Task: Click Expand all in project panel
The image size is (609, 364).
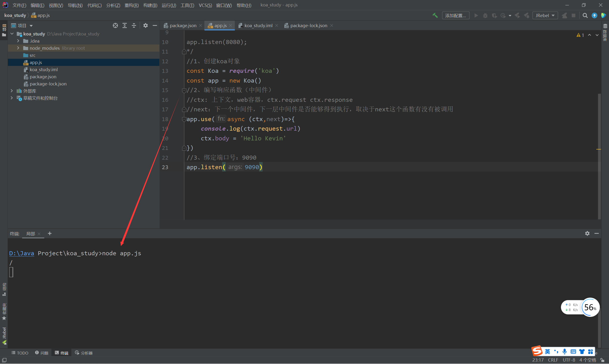Action: 125,25
